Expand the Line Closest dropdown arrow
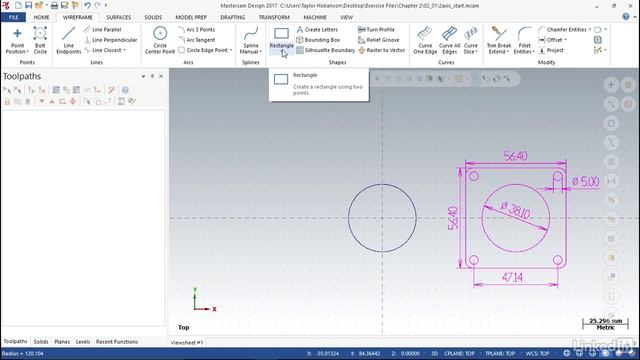The image size is (640, 360). click(x=124, y=50)
